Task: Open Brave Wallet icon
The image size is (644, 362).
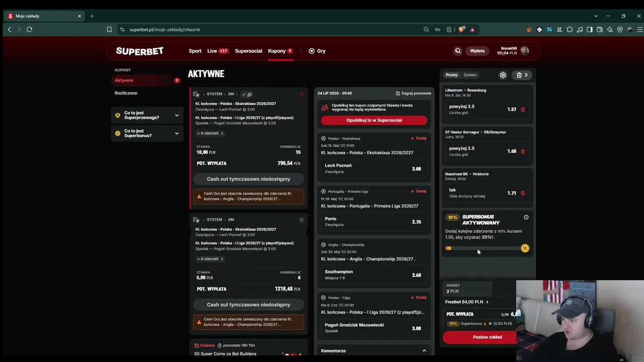Action: click(600, 30)
